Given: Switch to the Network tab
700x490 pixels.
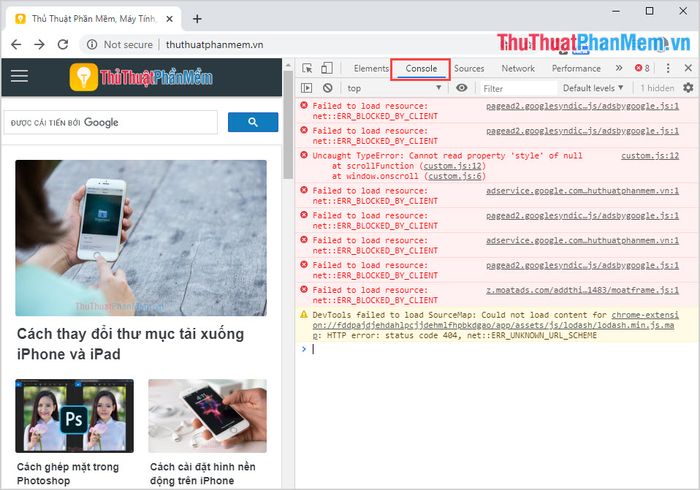Looking at the screenshot, I should pos(518,68).
